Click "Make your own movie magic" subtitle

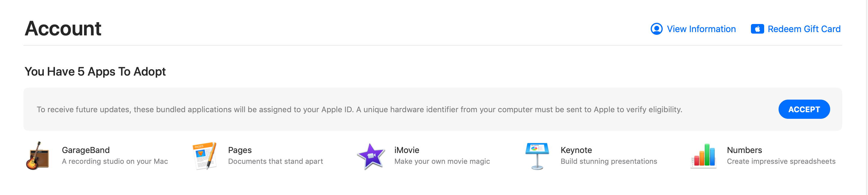(442, 161)
